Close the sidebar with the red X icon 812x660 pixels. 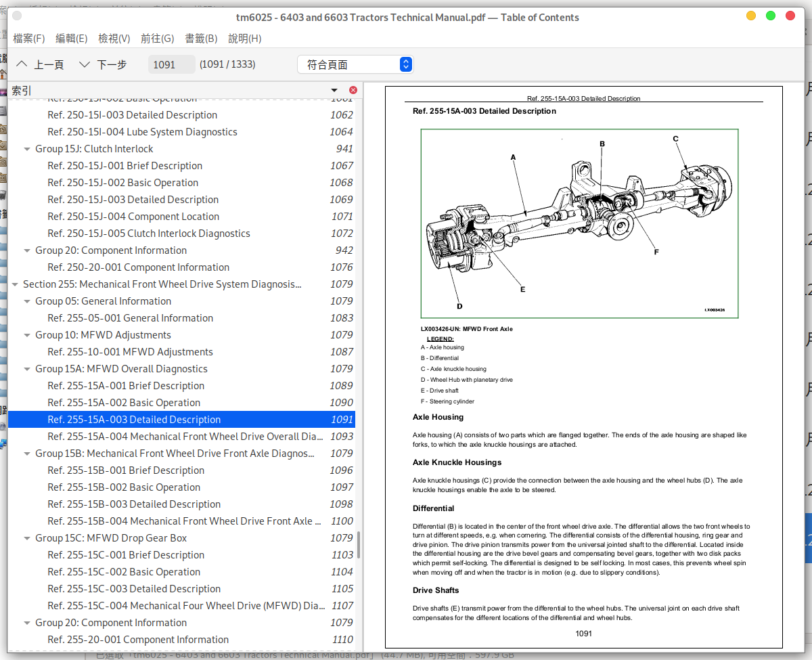[353, 90]
